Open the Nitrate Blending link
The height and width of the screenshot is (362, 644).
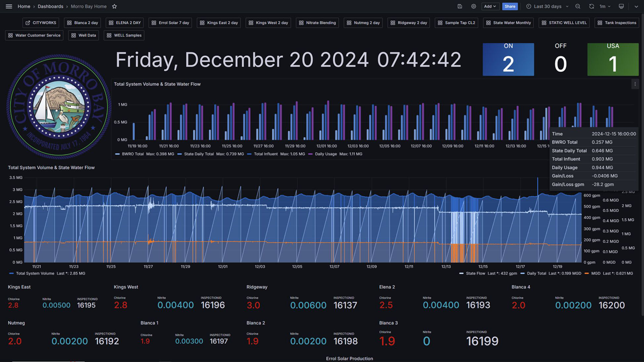[318, 23]
